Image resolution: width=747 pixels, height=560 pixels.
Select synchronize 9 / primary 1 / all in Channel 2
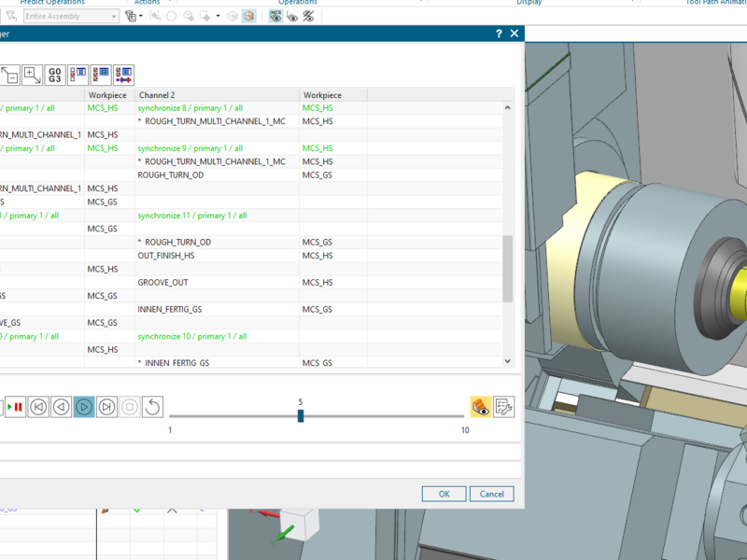[190, 148]
